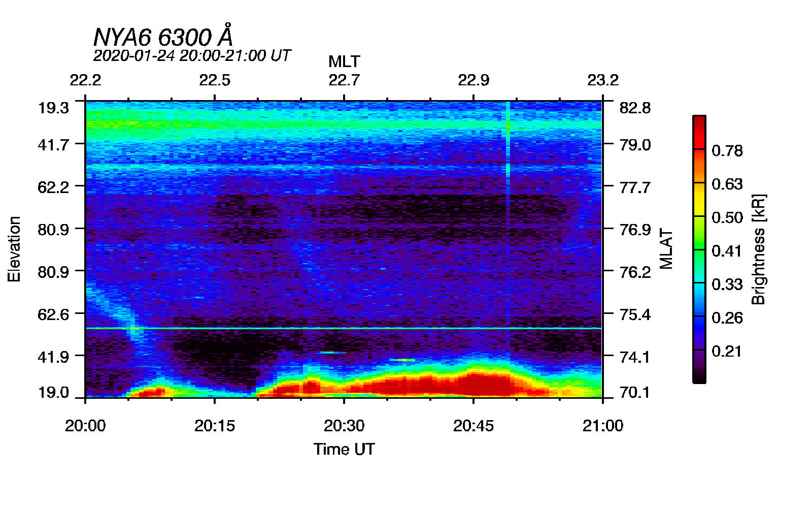Click the plot title 'NYA6 6300 Å'

[x=163, y=36]
